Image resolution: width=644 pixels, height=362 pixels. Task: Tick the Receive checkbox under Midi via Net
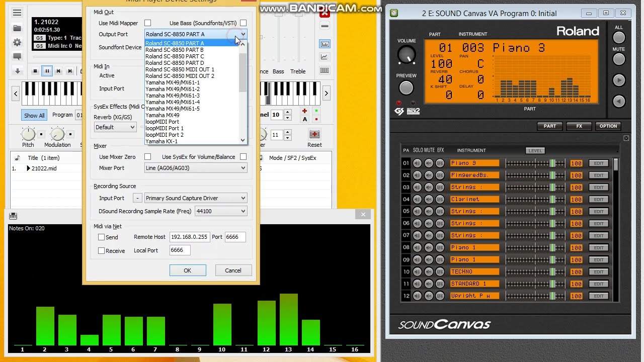click(101, 250)
